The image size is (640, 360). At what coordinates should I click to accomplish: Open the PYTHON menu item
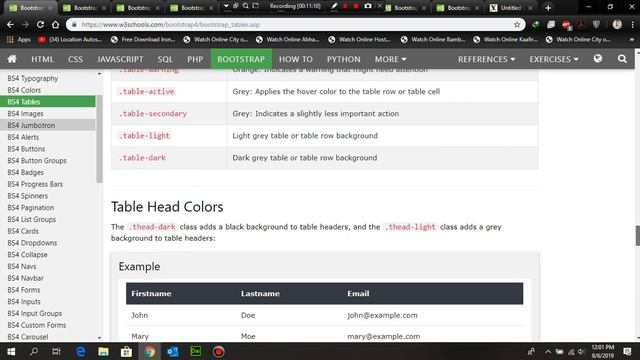[344, 59]
